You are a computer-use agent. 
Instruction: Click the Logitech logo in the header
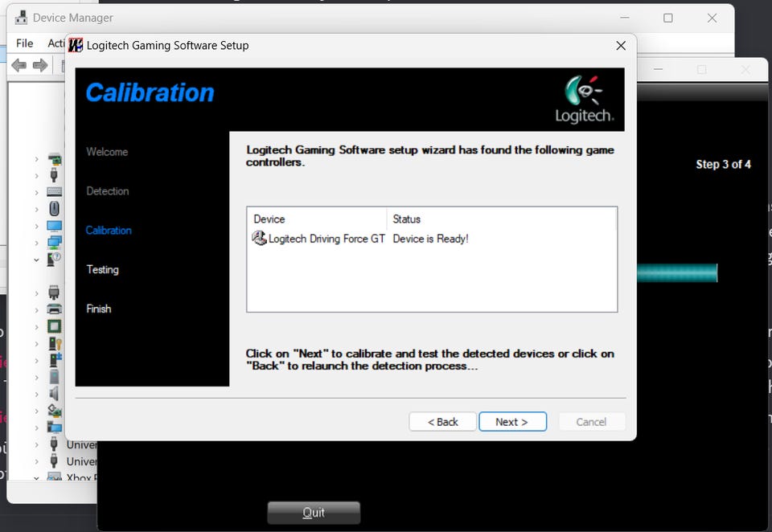coord(585,100)
